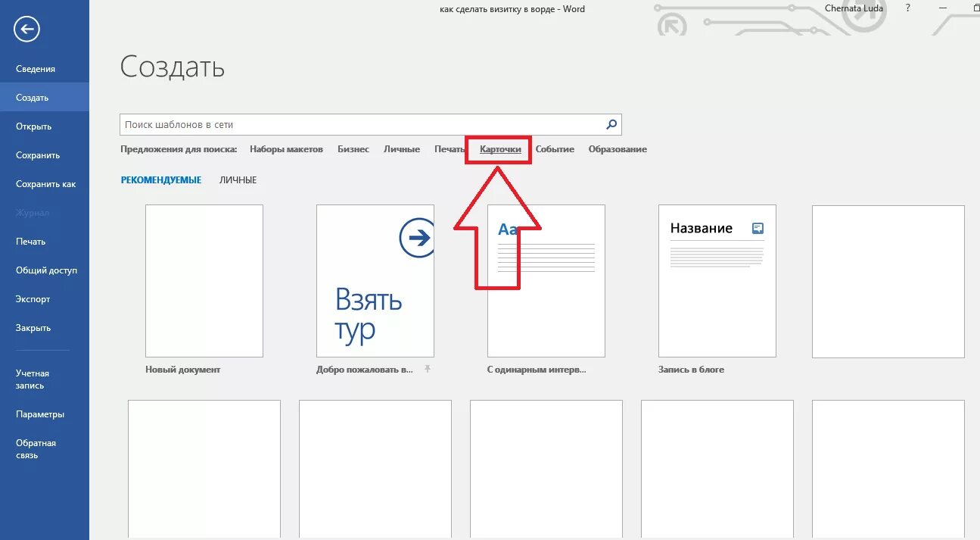Choose Сохранить как in the sidebar
Viewport: 980px width, 540px height.
tap(45, 184)
